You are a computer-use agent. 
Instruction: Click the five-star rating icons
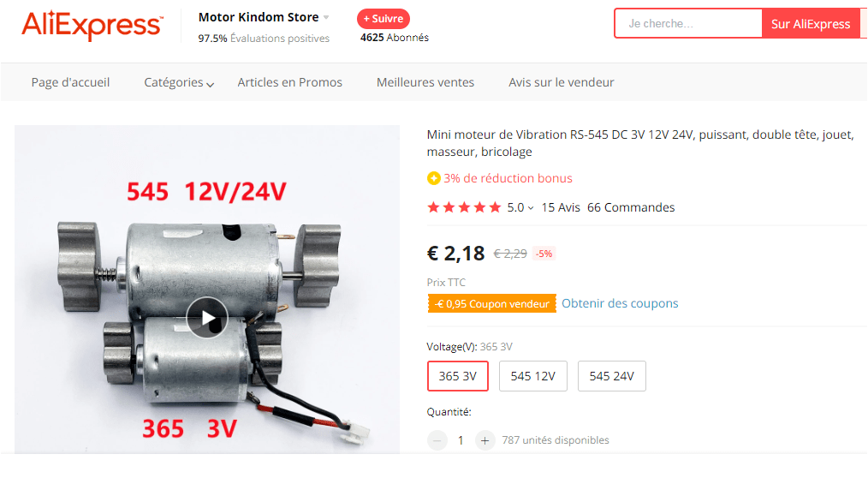pos(464,207)
